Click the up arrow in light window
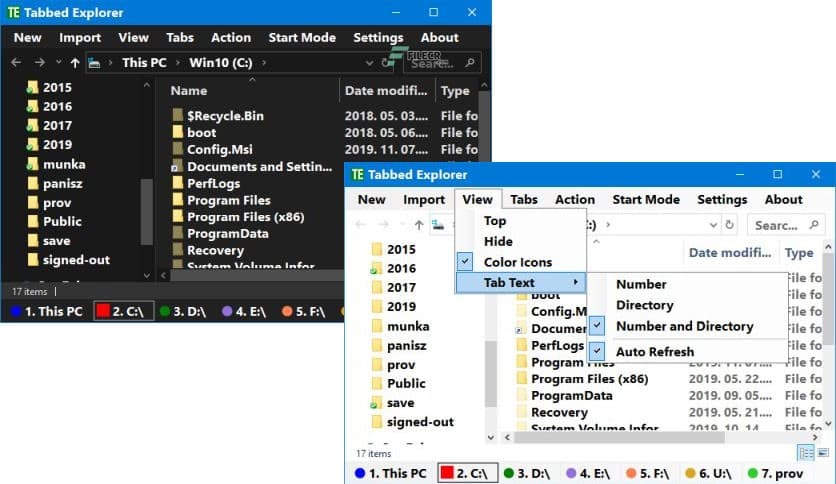This screenshot has width=836, height=484. coord(419,225)
